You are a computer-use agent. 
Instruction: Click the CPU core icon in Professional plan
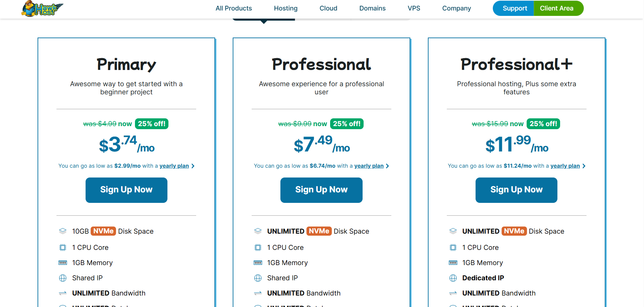click(258, 247)
